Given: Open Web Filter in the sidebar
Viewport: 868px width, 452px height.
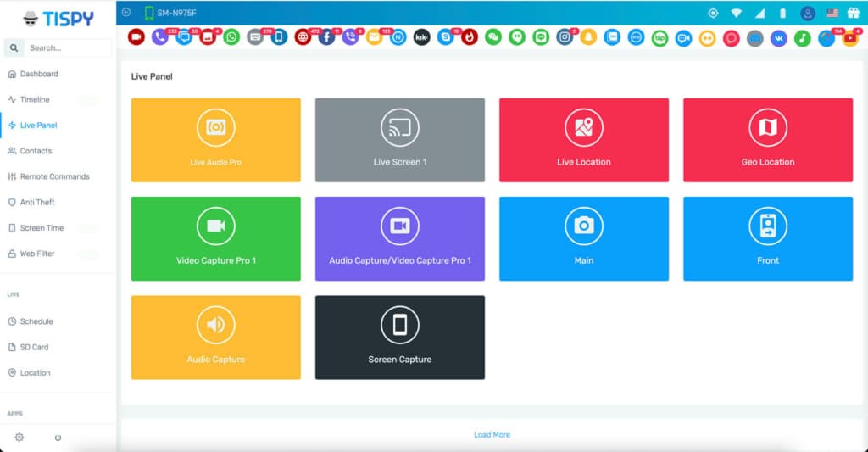Looking at the screenshot, I should coord(37,254).
